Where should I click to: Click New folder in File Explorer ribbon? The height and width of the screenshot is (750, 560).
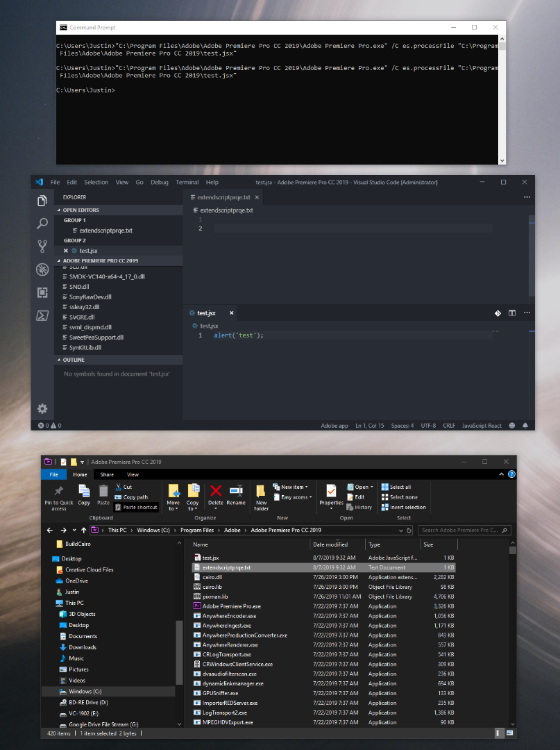click(x=261, y=497)
